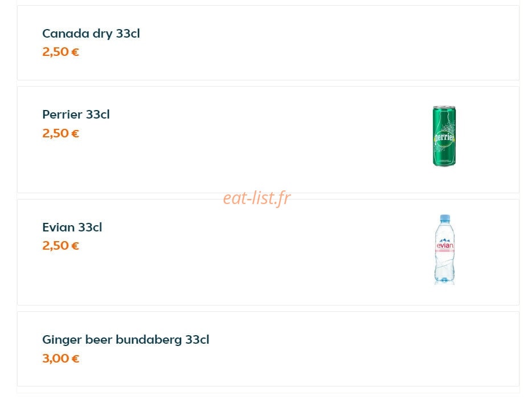The width and height of the screenshot is (532, 403).
Task: Click the Ginger beer 3,00 € price
Action: point(61,359)
